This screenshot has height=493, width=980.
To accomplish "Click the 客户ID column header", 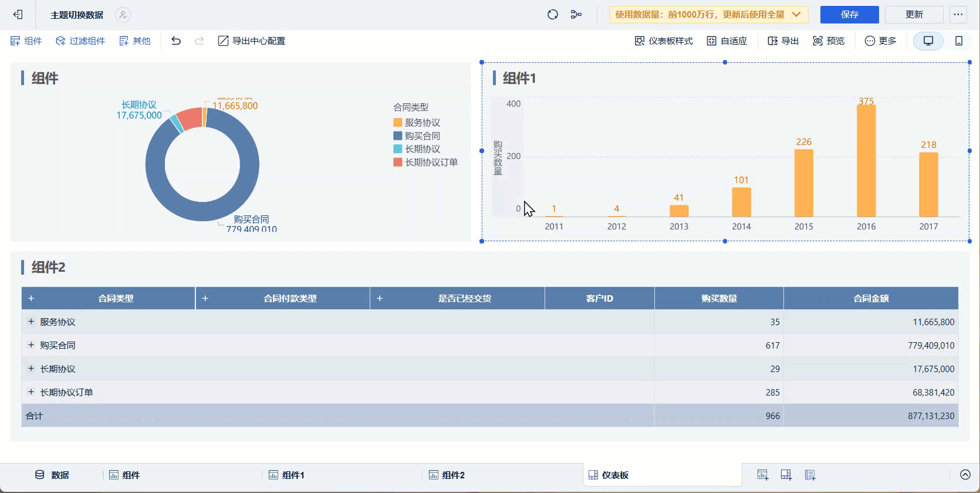I will click(599, 298).
